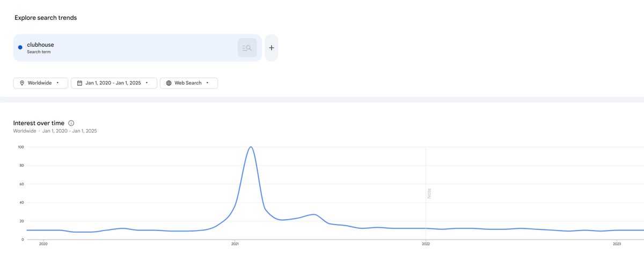Open the date range dropdown arrow

[x=147, y=83]
